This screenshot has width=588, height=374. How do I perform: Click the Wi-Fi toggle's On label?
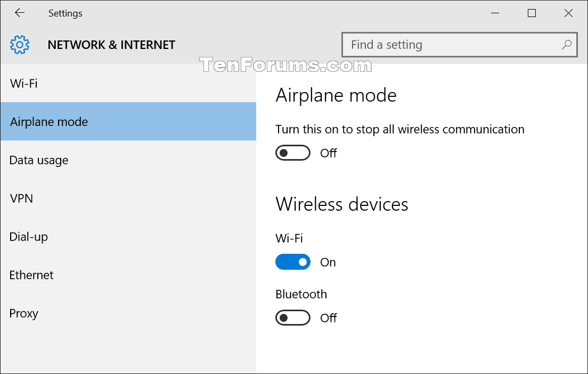pos(328,262)
